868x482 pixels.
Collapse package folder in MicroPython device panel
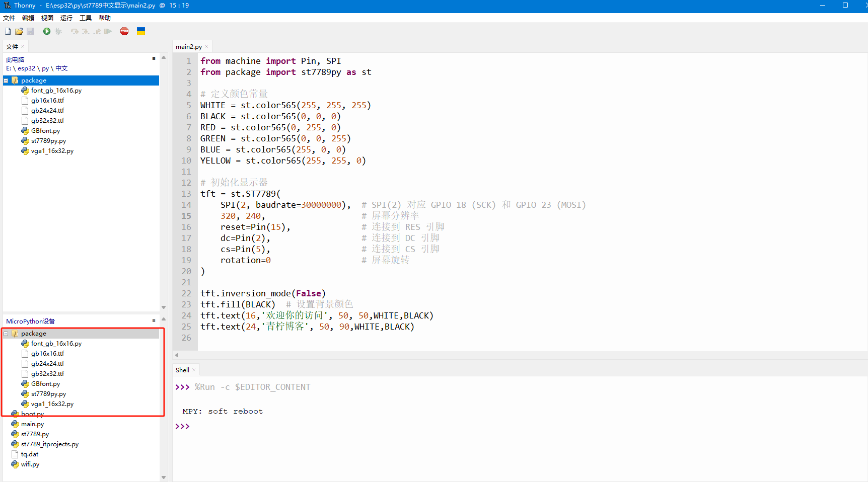click(6, 334)
